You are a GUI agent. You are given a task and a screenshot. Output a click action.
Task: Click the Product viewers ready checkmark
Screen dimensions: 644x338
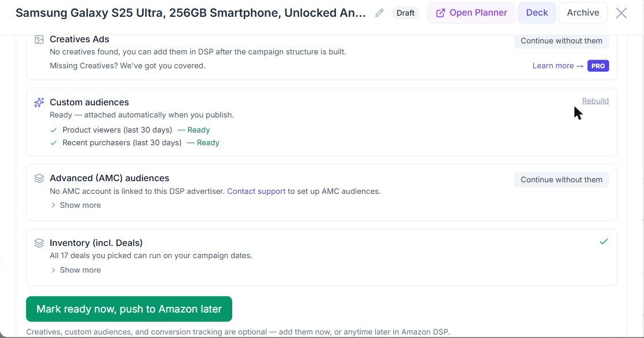53,130
